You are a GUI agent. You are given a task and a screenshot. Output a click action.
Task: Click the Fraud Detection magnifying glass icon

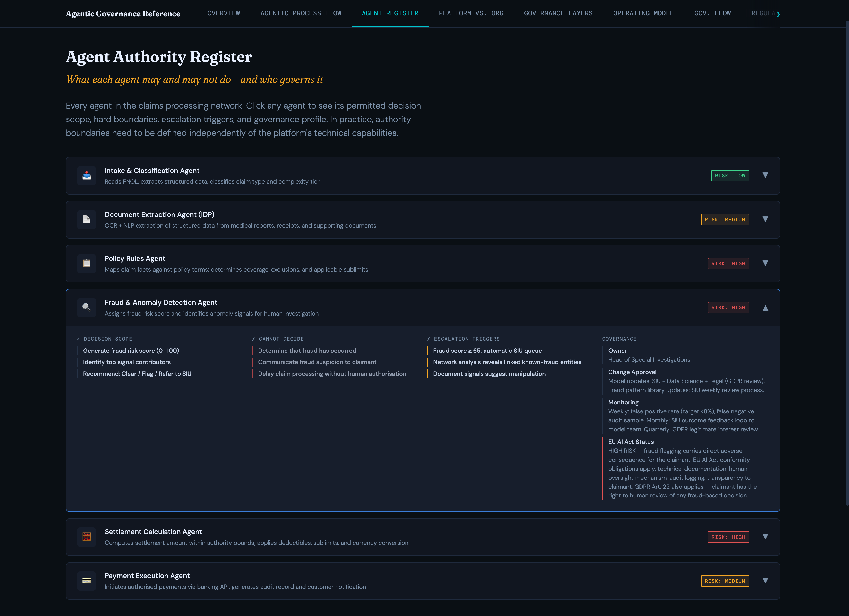(87, 308)
